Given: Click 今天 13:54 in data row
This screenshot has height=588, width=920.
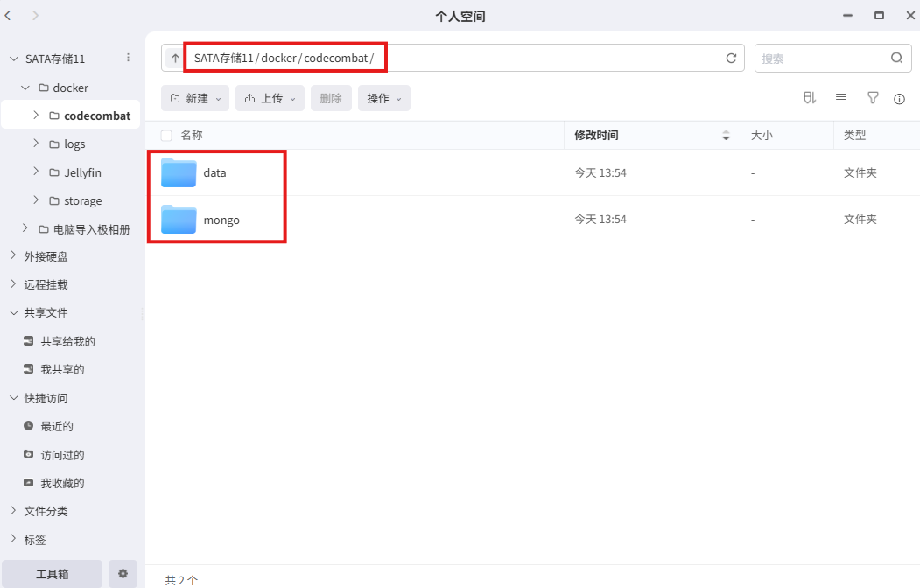Looking at the screenshot, I should point(600,172).
